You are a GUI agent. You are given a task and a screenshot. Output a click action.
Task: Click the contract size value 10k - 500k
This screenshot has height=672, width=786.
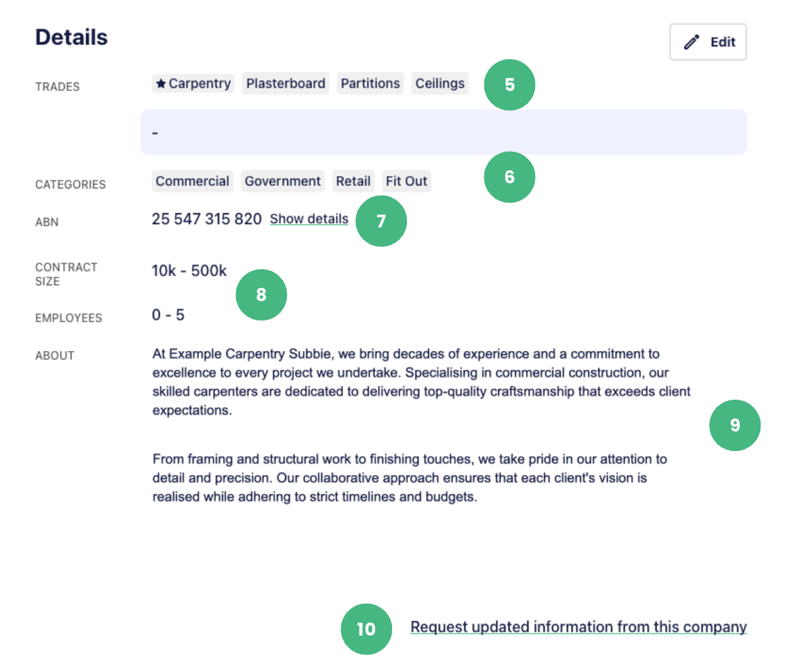click(x=189, y=270)
